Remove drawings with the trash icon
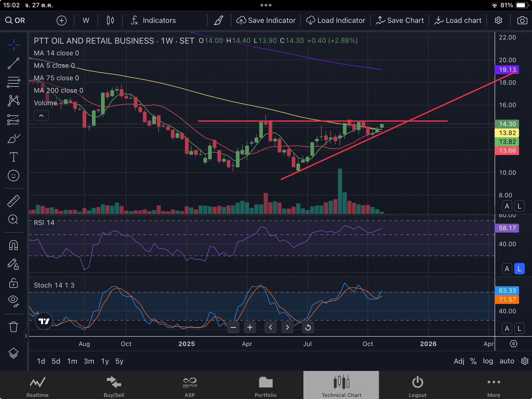The height and width of the screenshot is (399, 532). click(13, 327)
